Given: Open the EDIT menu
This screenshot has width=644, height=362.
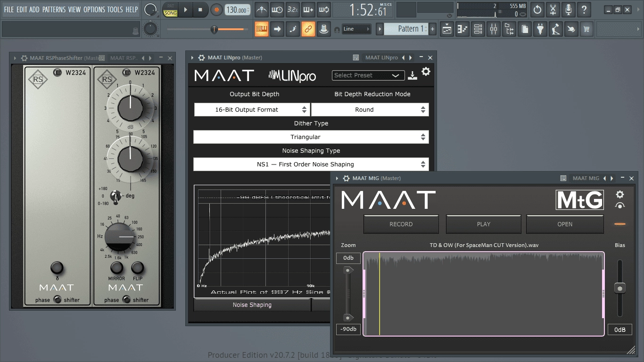Looking at the screenshot, I should click(x=22, y=9).
